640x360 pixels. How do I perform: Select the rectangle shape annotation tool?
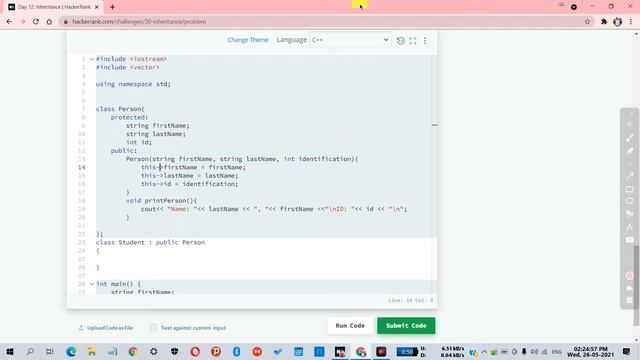point(629,189)
